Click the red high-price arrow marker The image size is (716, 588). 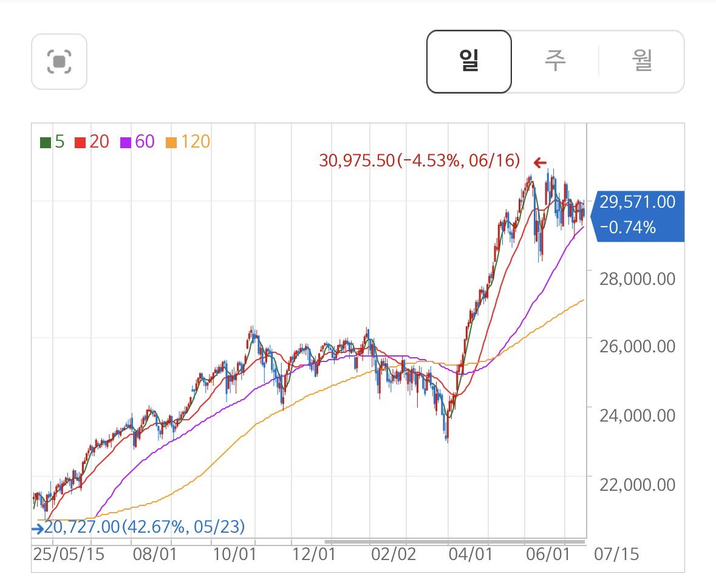[540, 162]
